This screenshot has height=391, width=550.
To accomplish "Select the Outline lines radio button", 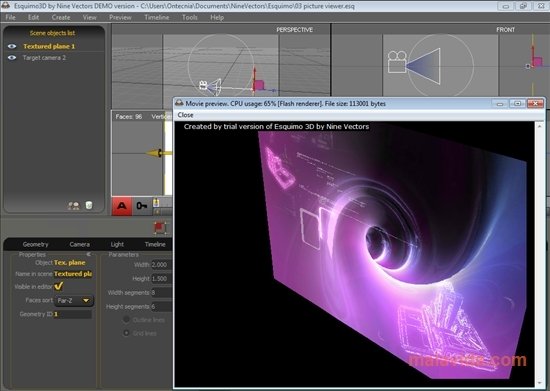I will click(126, 319).
